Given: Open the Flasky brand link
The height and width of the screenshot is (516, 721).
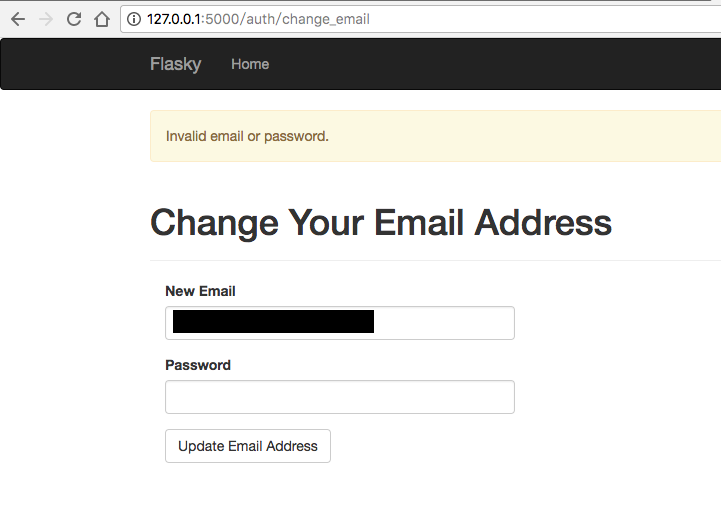Looking at the screenshot, I should 175,64.
